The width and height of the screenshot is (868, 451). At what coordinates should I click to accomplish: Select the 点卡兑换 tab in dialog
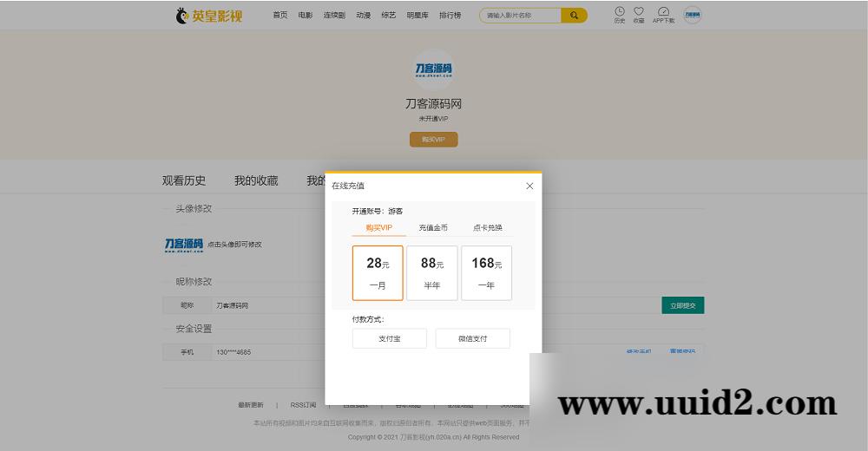click(487, 227)
